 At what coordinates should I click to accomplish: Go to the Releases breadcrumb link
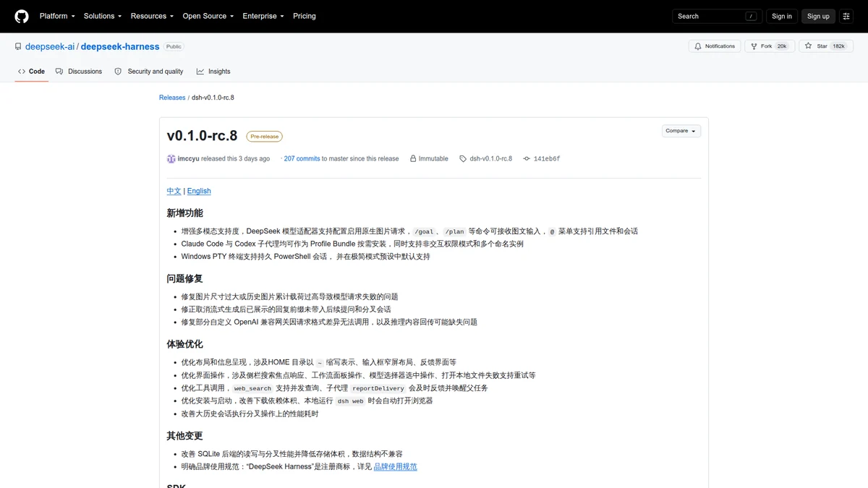click(x=172, y=98)
